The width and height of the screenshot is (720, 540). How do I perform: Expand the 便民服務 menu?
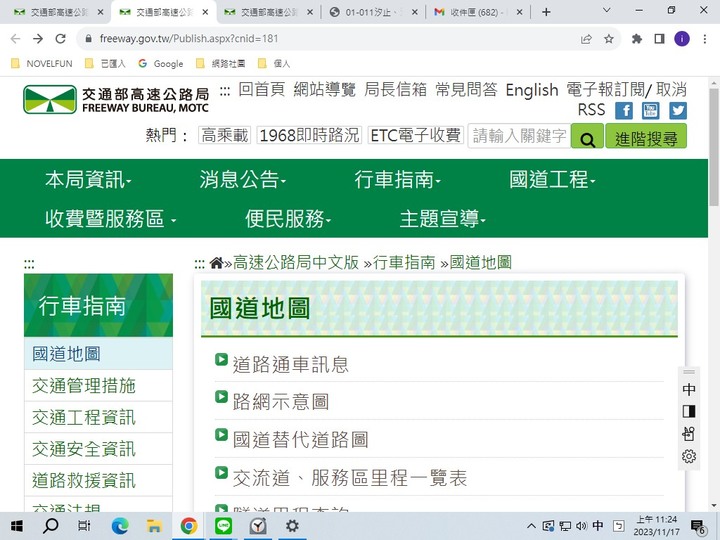click(287, 219)
